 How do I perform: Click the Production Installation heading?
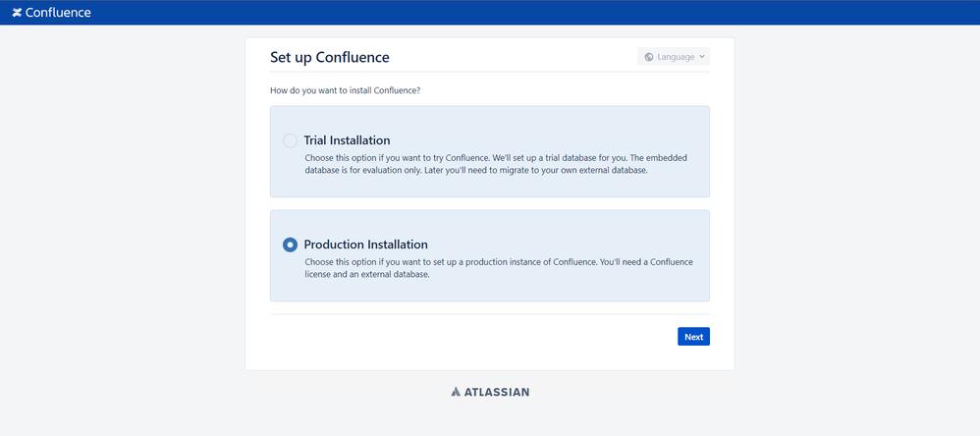(365, 245)
